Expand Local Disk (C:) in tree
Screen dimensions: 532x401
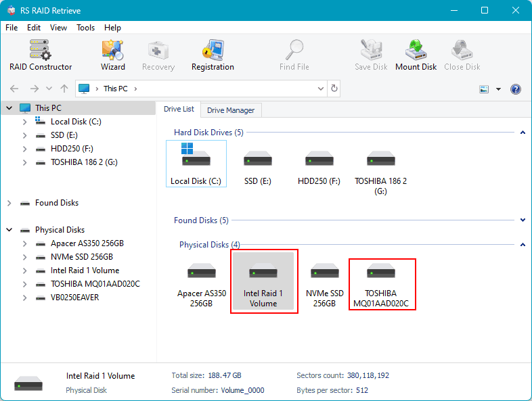tap(24, 122)
